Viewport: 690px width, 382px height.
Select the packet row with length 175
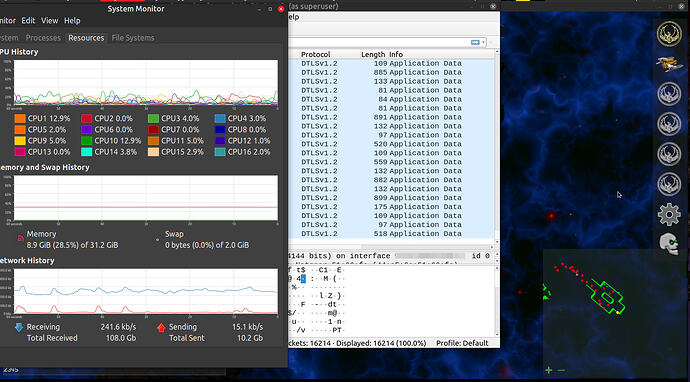click(x=391, y=207)
